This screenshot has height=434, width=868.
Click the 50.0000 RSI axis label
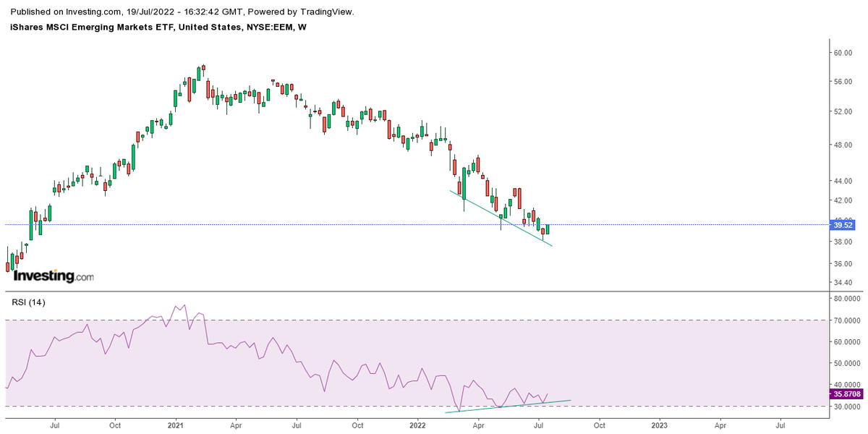coord(846,363)
